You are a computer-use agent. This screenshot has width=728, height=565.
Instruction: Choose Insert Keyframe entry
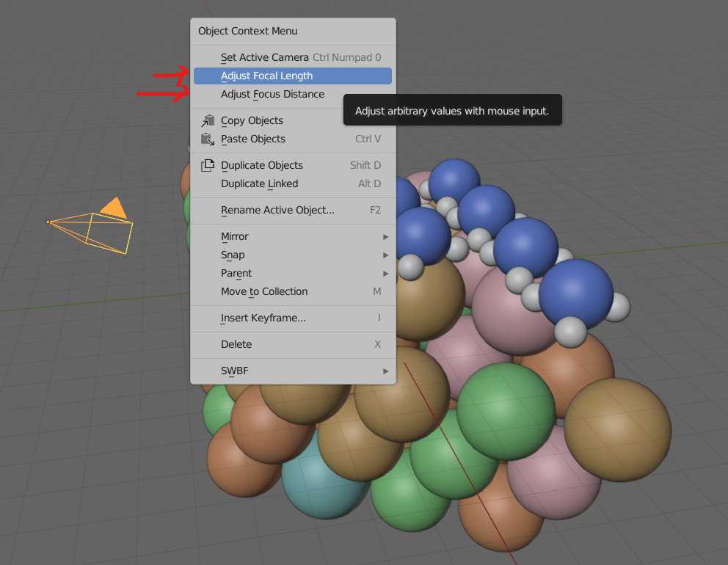(293, 318)
